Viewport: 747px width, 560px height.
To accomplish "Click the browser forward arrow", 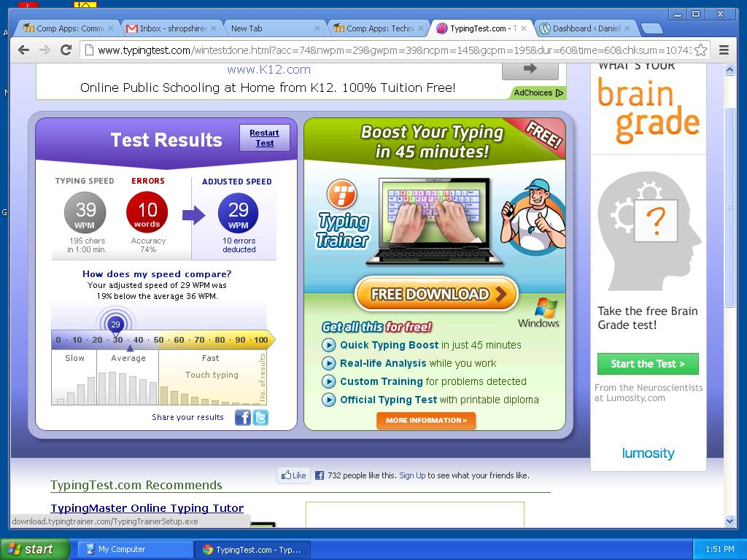I will coord(44,50).
